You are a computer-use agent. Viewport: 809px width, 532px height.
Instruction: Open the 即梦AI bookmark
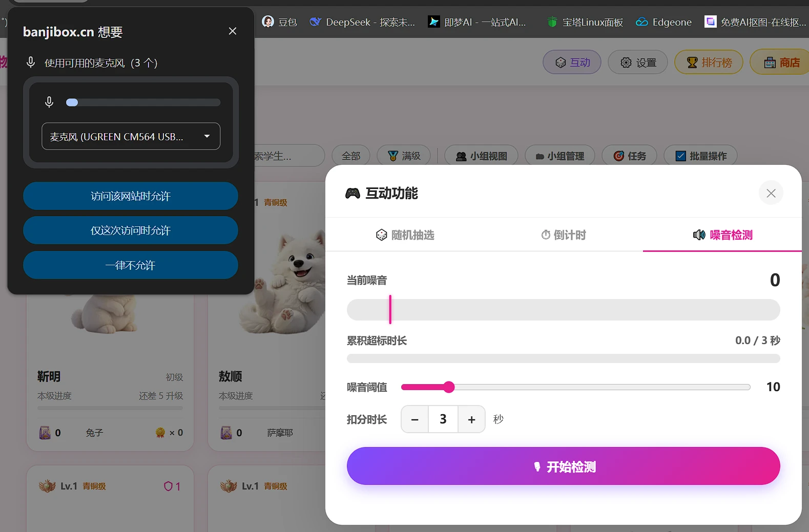click(x=477, y=22)
